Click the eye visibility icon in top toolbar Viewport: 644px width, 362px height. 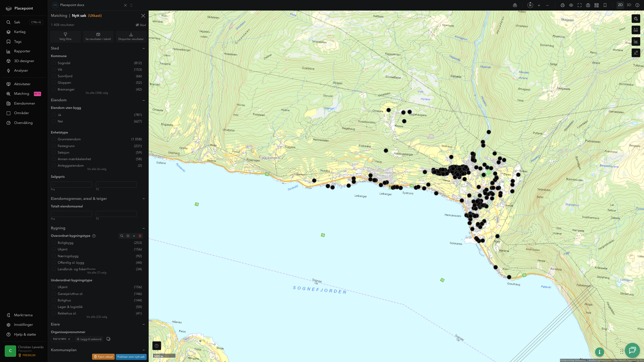coord(571,5)
